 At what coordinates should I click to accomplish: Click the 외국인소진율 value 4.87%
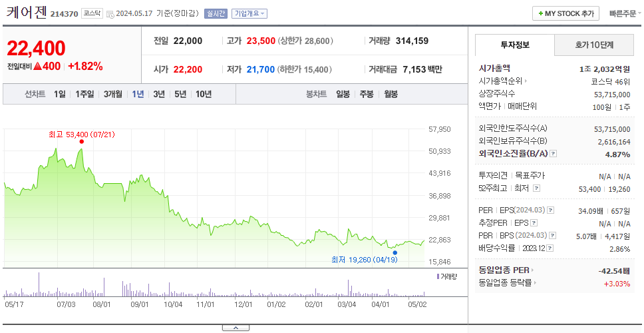pyautogui.click(x=619, y=154)
